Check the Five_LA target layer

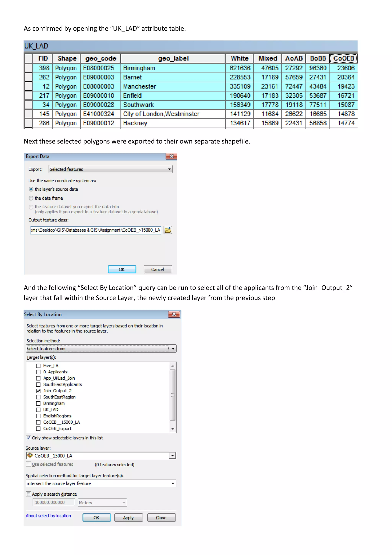click(x=38, y=366)
